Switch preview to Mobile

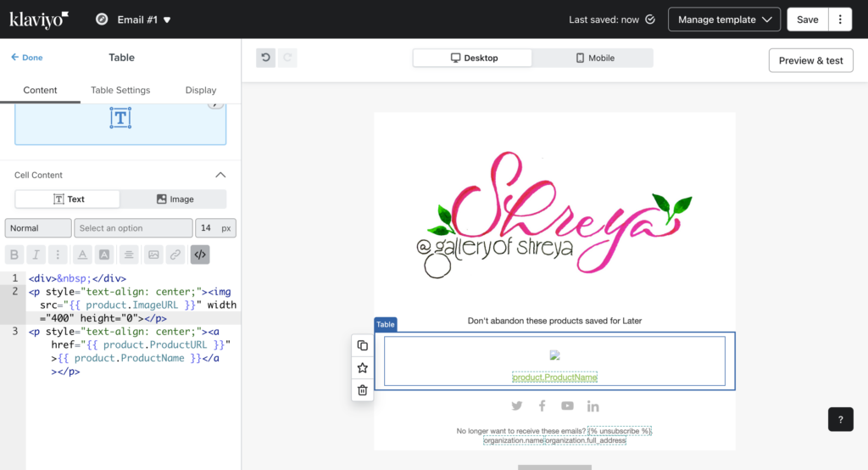point(594,58)
